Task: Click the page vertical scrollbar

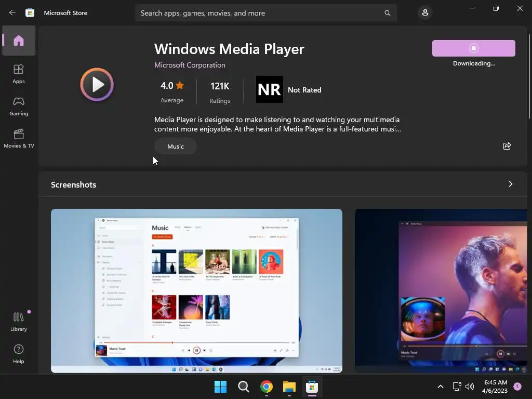Action: click(529, 76)
